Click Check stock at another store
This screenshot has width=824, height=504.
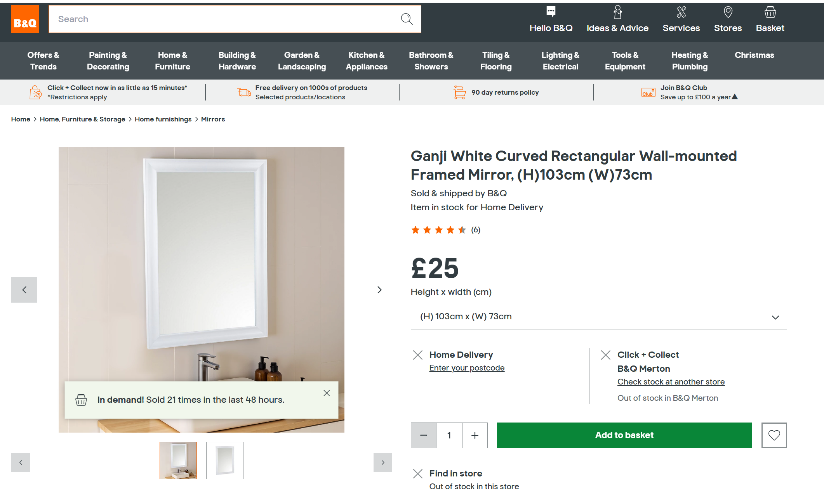(x=671, y=382)
